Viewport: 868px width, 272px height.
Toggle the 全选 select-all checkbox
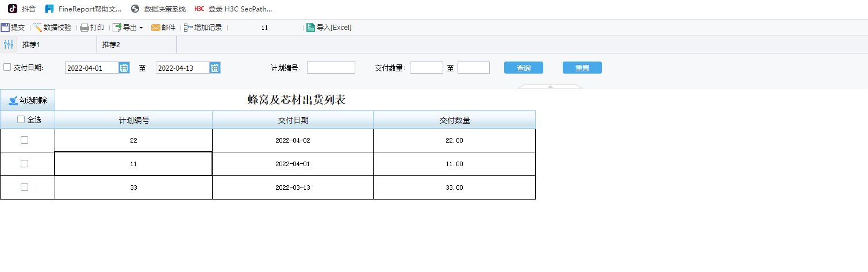(x=21, y=120)
